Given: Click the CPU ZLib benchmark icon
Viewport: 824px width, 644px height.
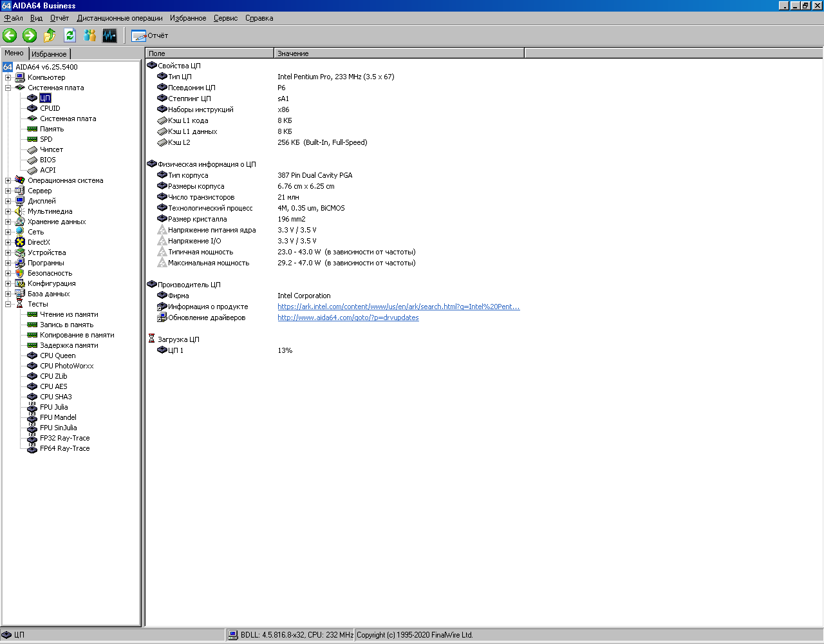Looking at the screenshot, I should (x=32, y=376).
